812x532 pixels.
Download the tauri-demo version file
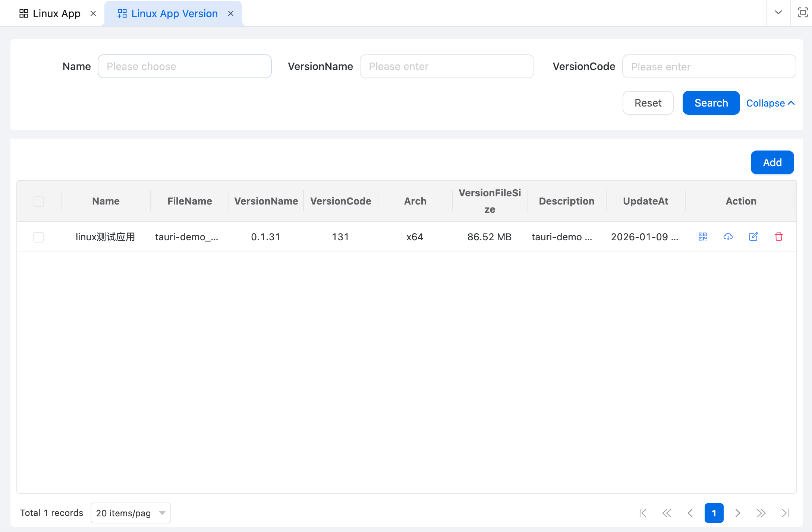728,237
